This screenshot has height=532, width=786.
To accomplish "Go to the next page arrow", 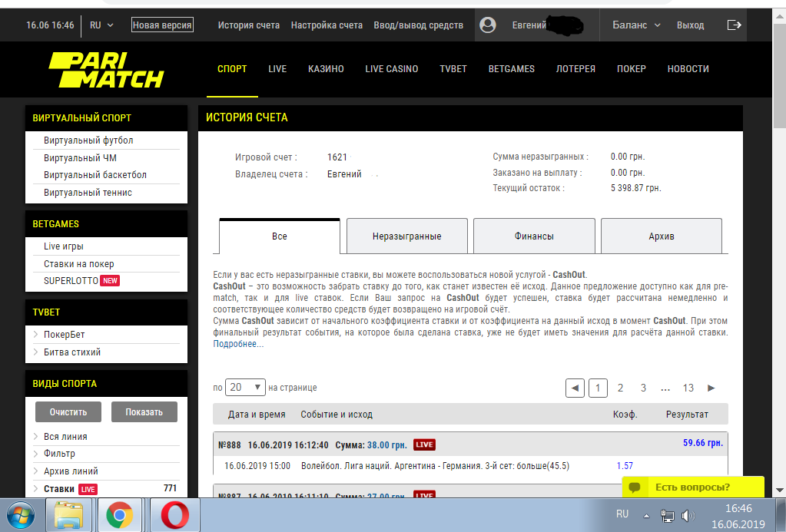I will pyautogui.click(x=711, y=388).
